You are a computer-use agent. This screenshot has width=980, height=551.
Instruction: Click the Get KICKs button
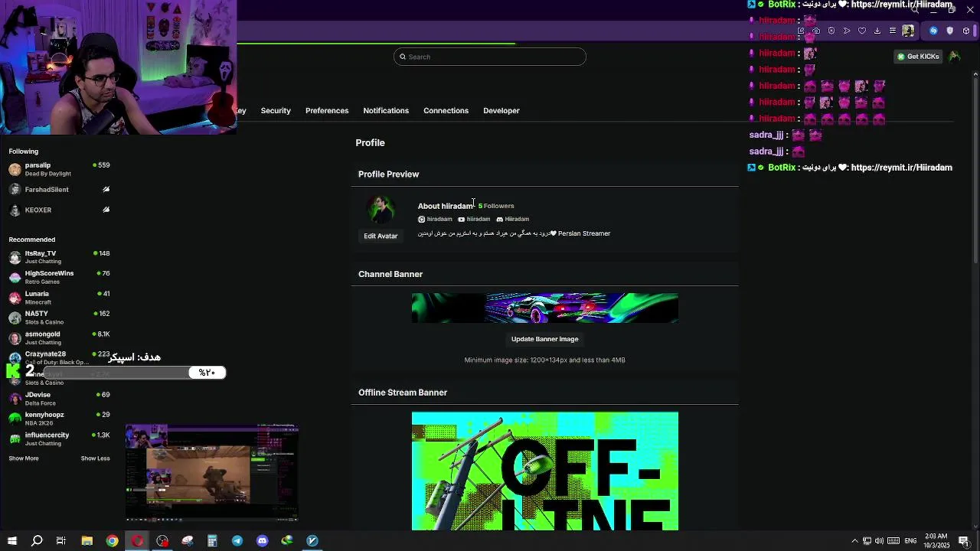(x=918, y=56)
